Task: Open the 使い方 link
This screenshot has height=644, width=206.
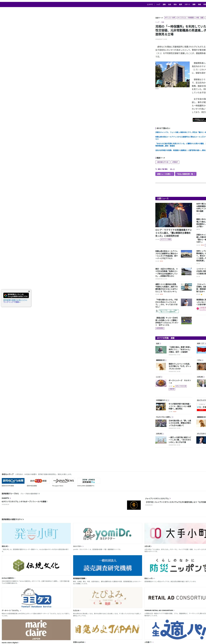Action: click(x=173, y=169)
